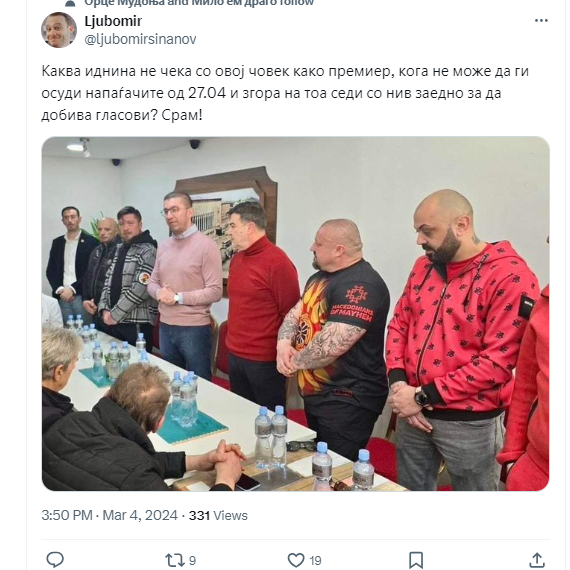Open the attached group photo
The image size is (570, 570).
296,314
